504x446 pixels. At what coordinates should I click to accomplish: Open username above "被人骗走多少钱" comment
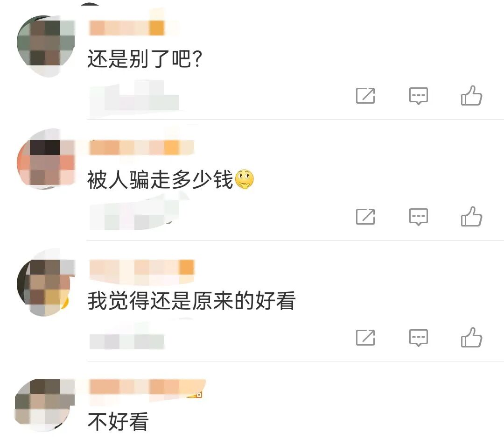[141, 148]
